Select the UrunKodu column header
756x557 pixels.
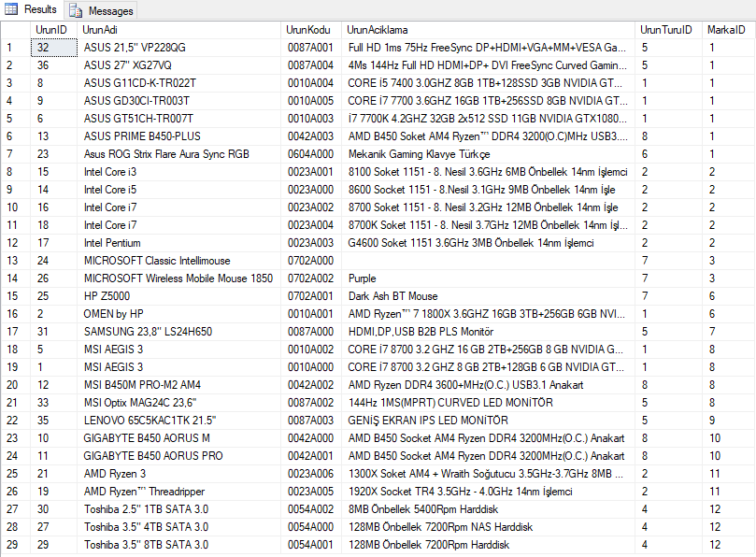pos(311,30)
